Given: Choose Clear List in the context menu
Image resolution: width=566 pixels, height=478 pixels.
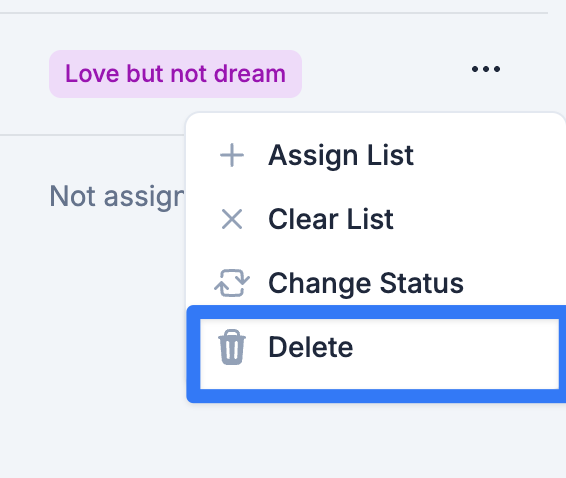Looking at the screenshot, I should [376, 219].
